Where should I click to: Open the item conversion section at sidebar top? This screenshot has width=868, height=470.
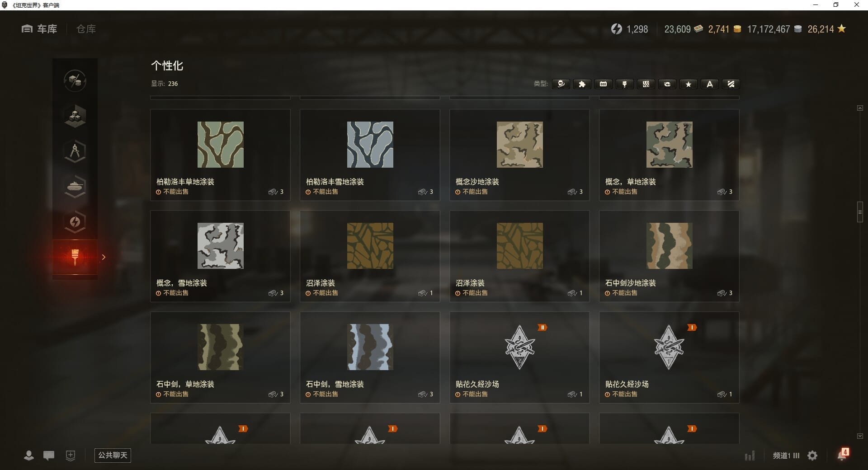click(x=75, y=81)
